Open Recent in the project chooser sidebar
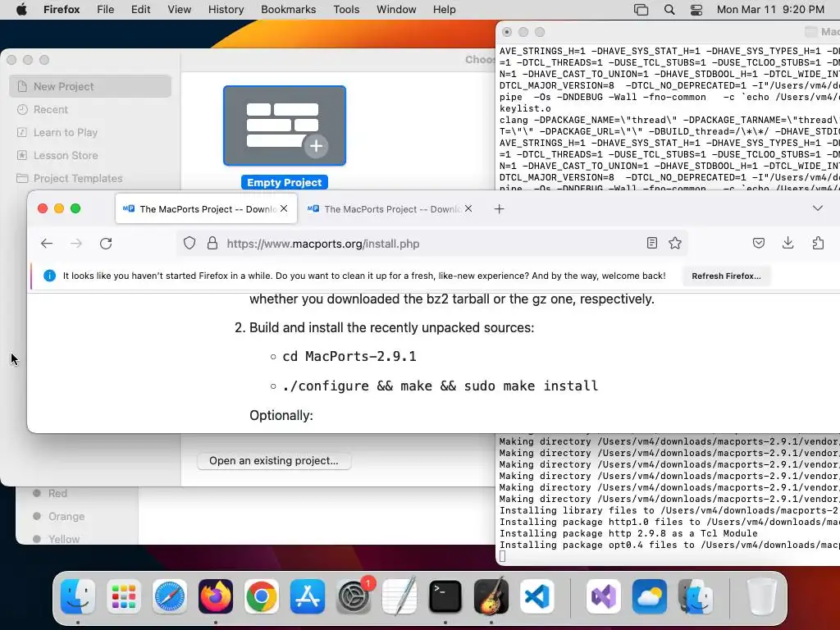 (90, 109)
